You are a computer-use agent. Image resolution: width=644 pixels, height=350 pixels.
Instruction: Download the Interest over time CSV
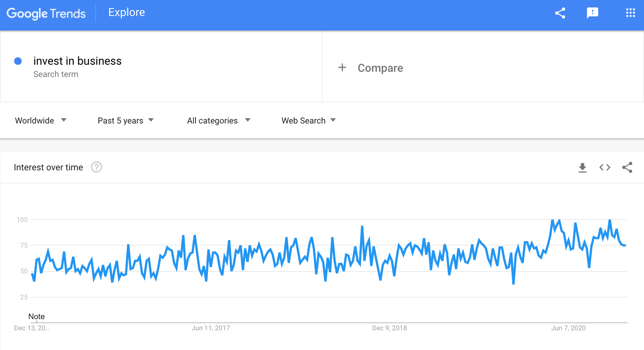583,168
